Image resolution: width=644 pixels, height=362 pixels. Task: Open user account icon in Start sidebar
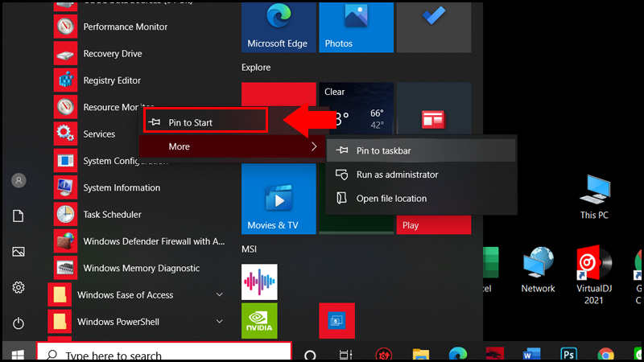[19, 180]
